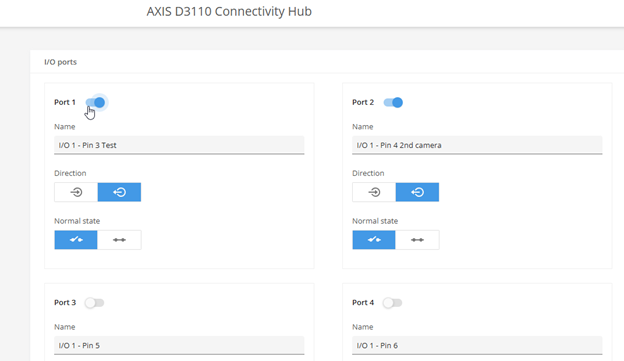Set Port 2 direction to output
Image resolution: width=624 pixels, height=361 pixels.
point(417,192)
